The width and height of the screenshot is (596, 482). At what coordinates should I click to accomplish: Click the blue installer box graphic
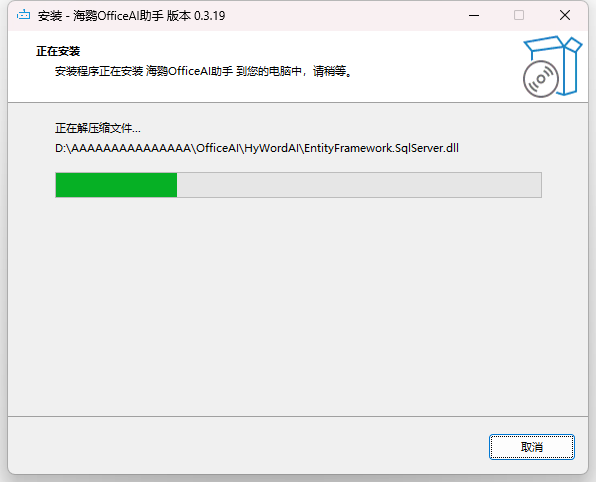click(x=558, y=64)
